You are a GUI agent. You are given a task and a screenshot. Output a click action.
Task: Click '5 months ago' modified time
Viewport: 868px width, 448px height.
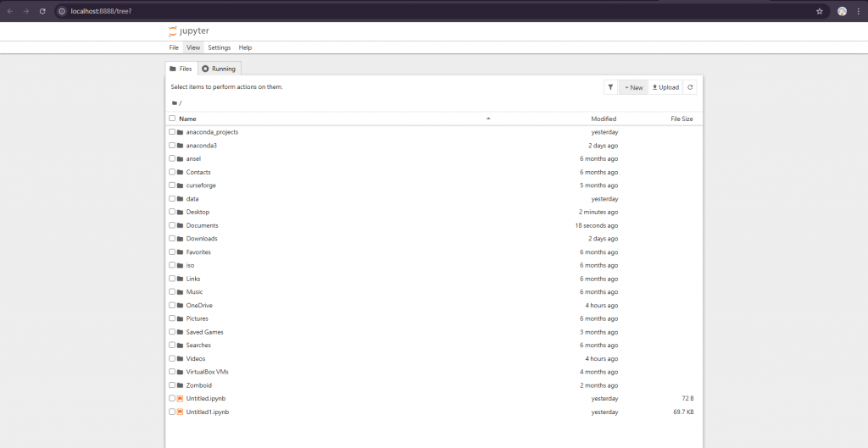[599, 185]
